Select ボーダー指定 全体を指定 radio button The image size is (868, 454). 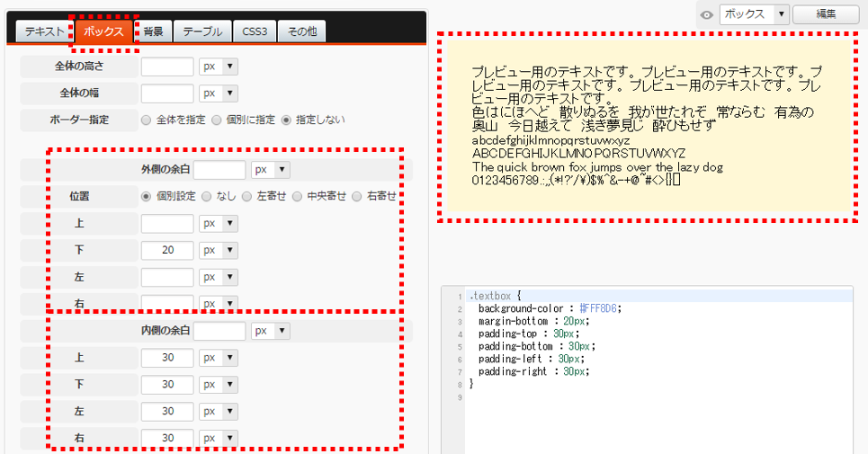point(146,120)
